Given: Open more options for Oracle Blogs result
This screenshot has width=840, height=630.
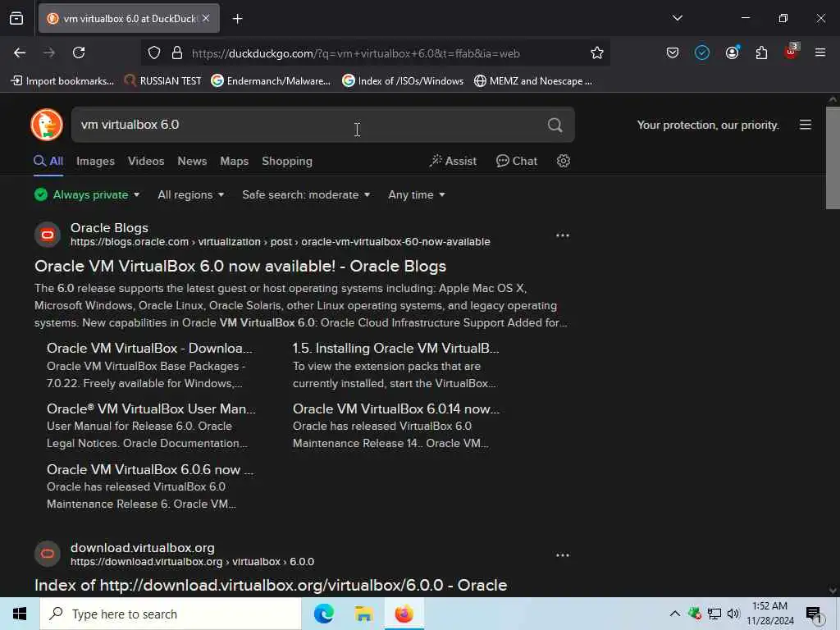Looking at the screenshot, I should [x=563, y=235].
